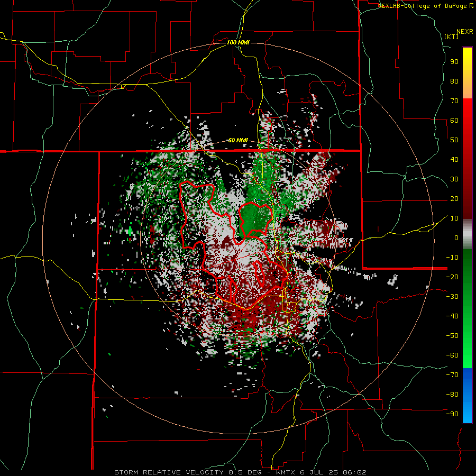Select the 100 NMI range ring label
The image size is (476, 476).
coord(238,42)
